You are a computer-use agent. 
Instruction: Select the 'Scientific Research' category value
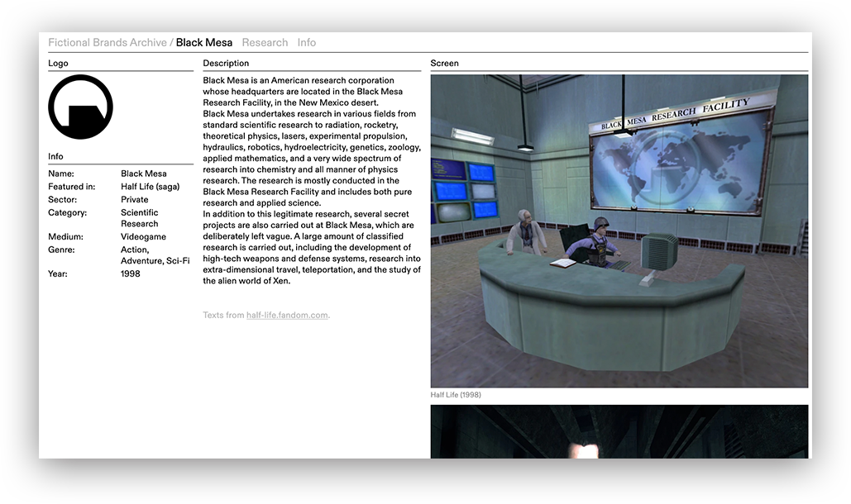(x=140, y=218)
